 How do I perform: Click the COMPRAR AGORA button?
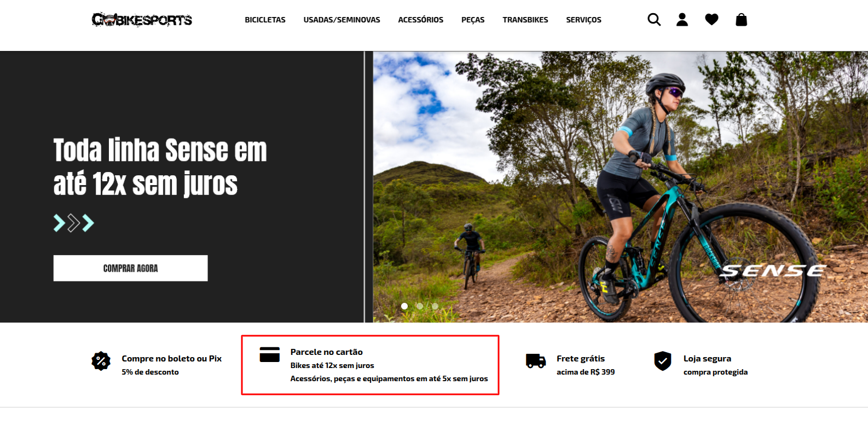pos(130,268)
